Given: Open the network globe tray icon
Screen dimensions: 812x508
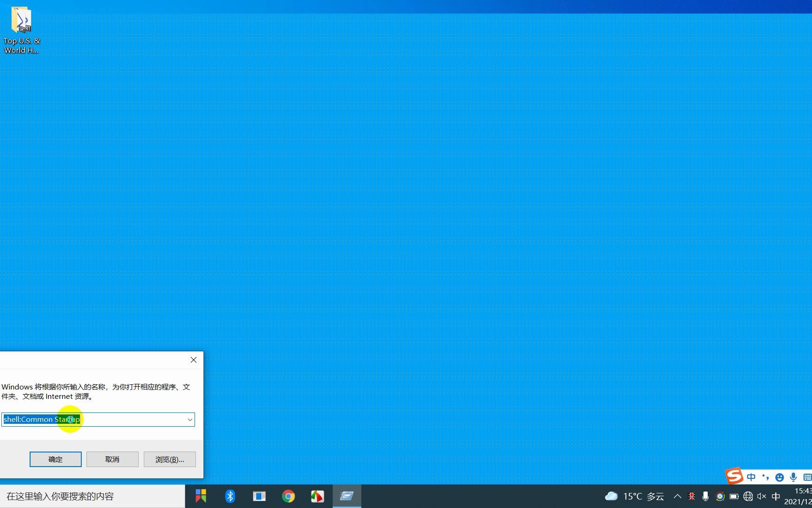Looking at the screenshot, I should tap(748, 496).
